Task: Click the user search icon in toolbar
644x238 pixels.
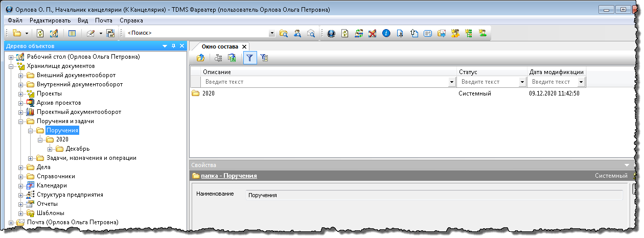Action: [x=297, y=33]
